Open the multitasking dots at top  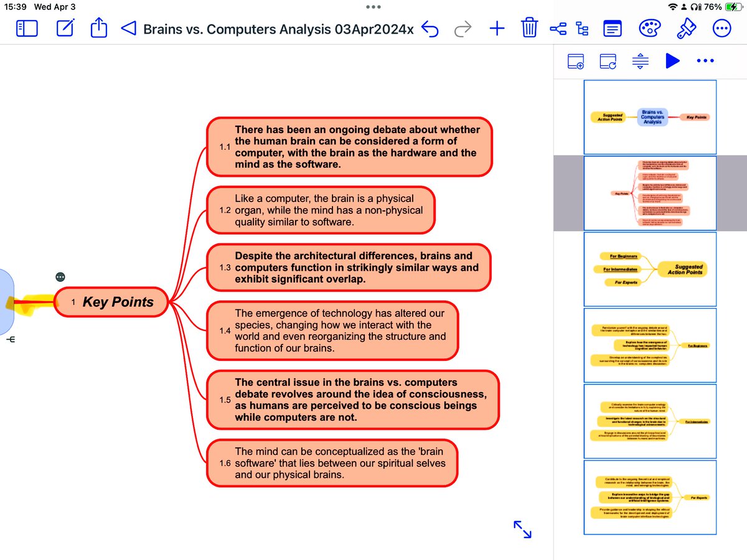tap(374, 7)
